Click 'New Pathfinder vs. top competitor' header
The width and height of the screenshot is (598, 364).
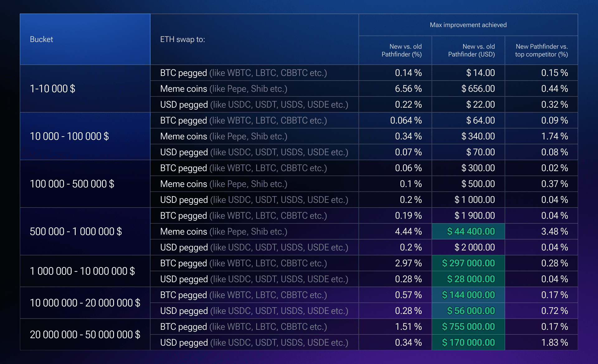tap(541, 50)
